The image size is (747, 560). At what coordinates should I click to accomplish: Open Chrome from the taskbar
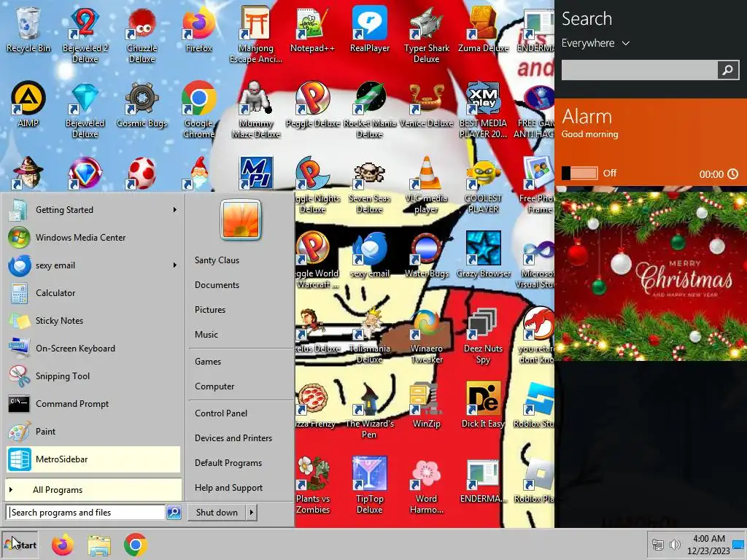click(x=136, y=545)
